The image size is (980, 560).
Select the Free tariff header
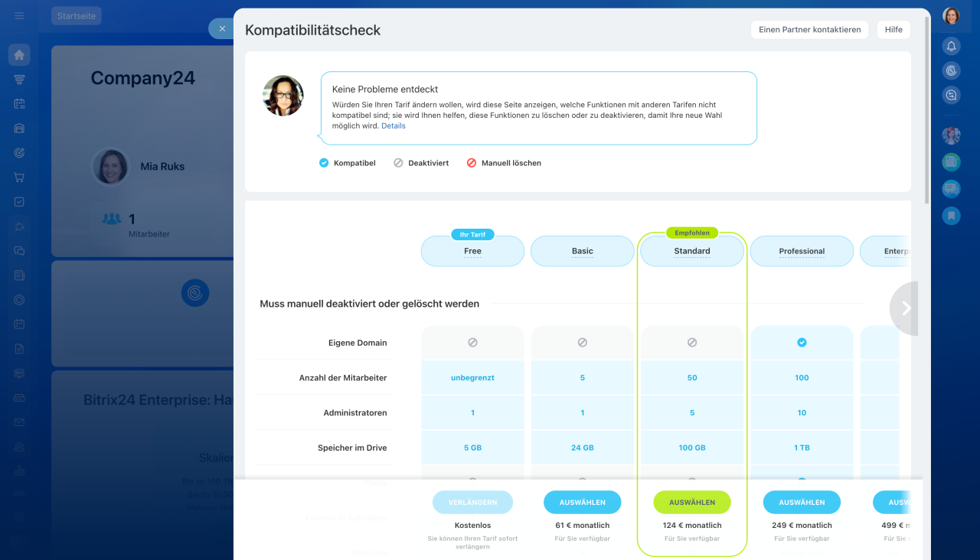(x=472, y=251)
